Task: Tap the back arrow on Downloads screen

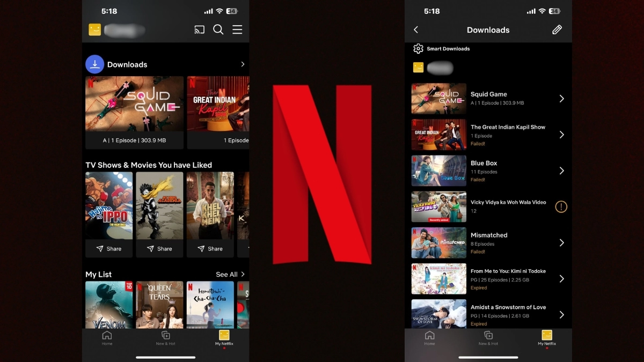Action: [x=416, y=29]
